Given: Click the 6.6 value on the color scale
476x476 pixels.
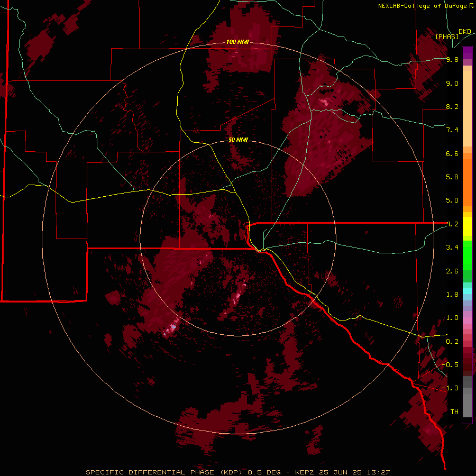Looking at the screenshot, I should [x=452, y=153].
